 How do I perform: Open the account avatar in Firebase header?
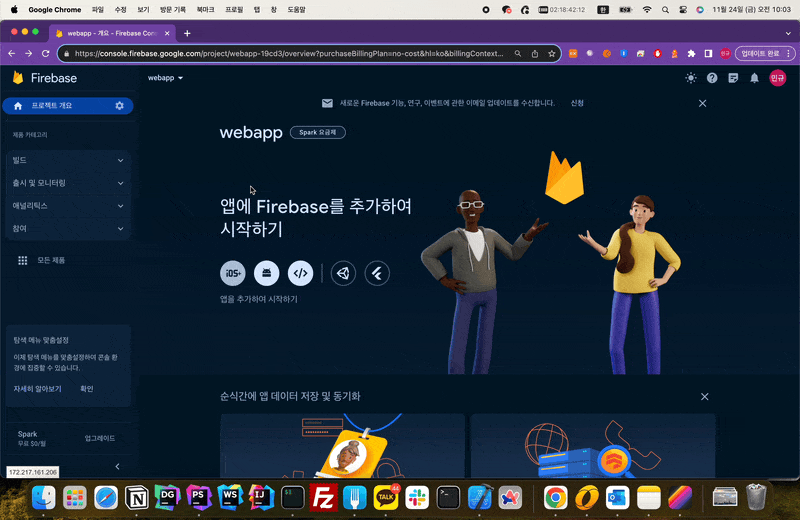click(778, 78)
